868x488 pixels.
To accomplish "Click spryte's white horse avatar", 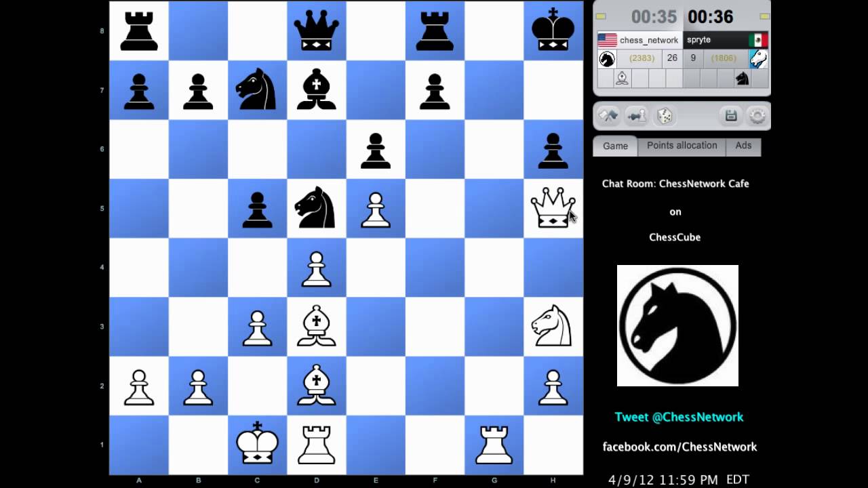I will tap(758, 59).
